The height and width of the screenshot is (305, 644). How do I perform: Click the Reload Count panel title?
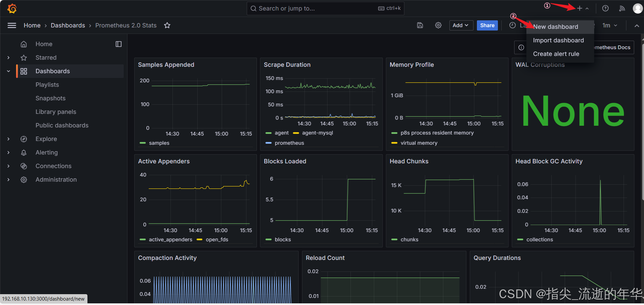tap(325, 258)
